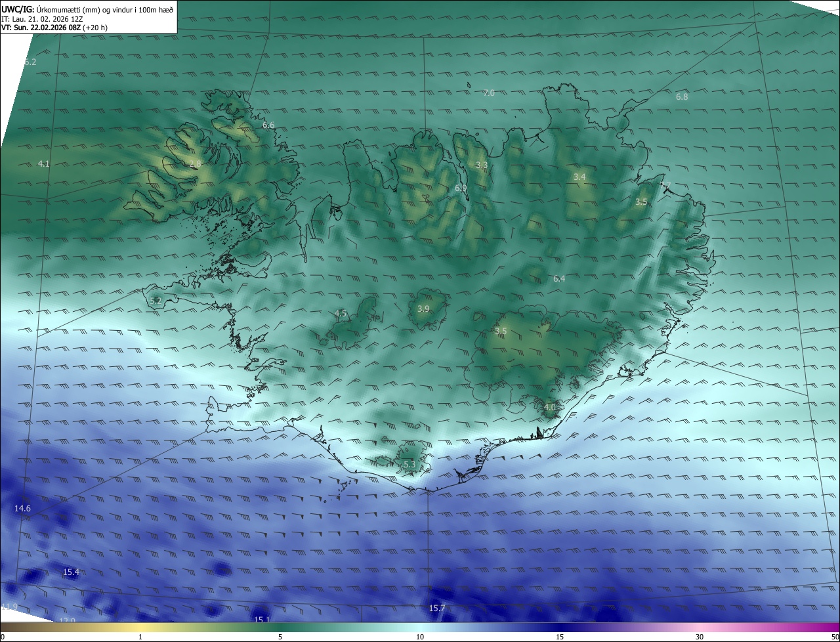The image size is (840, 642).
Task: Click the "14.6" value label over the ocean
Action: pyautogui.click(x=22, y=509)
